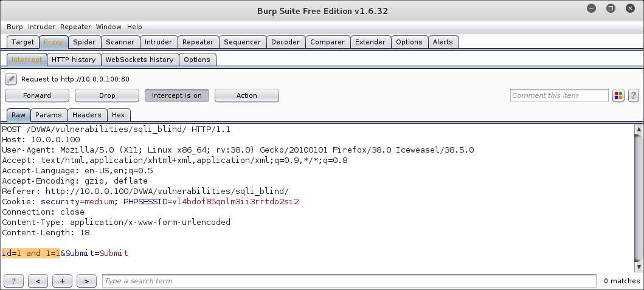Switch to the Scanner tab
Viewport: 644px width, 290px height.
coord(120,42)
